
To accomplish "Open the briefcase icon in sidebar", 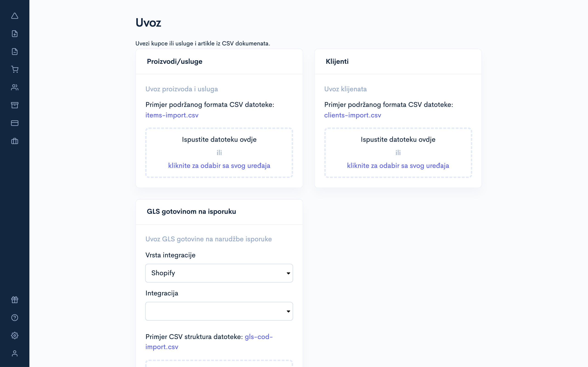I will [x=14, y=141].
